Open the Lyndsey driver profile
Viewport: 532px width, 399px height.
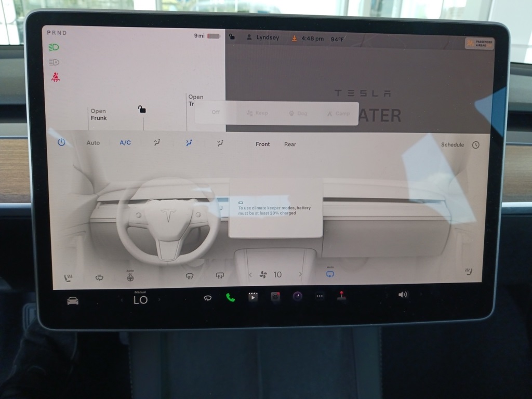tap(262, 37)
